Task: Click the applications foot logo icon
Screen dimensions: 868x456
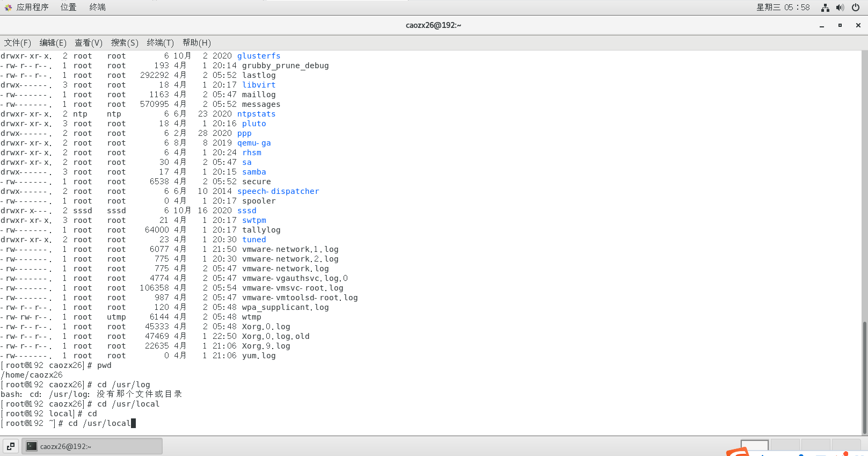Action: tap(8, 8)
